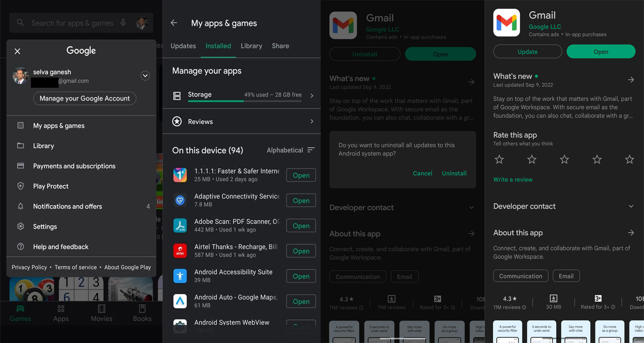Image resolution: width=644 pixels, height=343 pixels.
Task: Switch to Books bottom tab
Action: click(x=142, y=313)
